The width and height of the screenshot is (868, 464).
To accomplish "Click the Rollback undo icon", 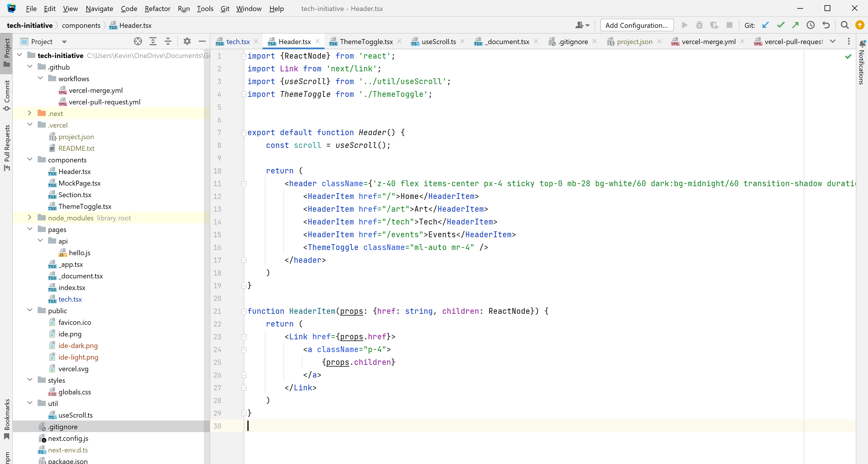I will [826, 25].
